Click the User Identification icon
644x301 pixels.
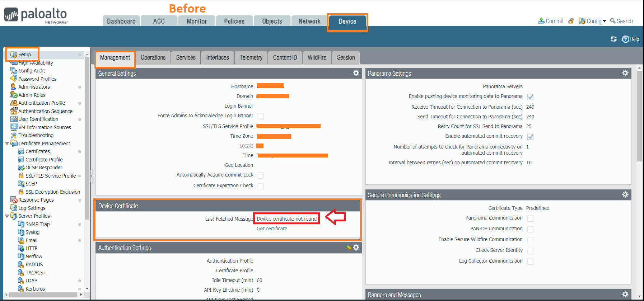14,119
